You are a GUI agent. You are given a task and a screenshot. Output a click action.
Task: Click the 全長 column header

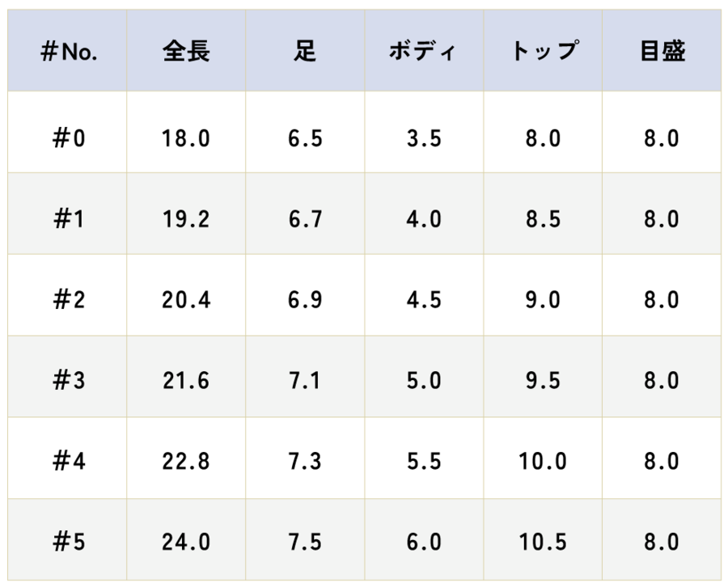point(186,53)
